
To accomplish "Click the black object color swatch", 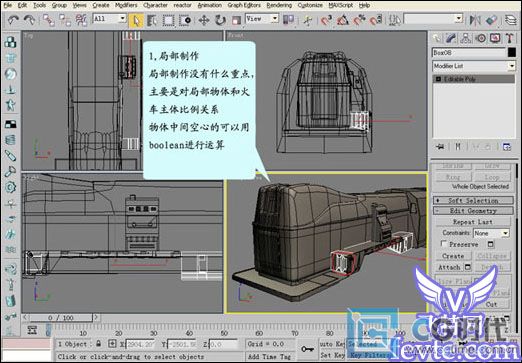I will point(512,52).
